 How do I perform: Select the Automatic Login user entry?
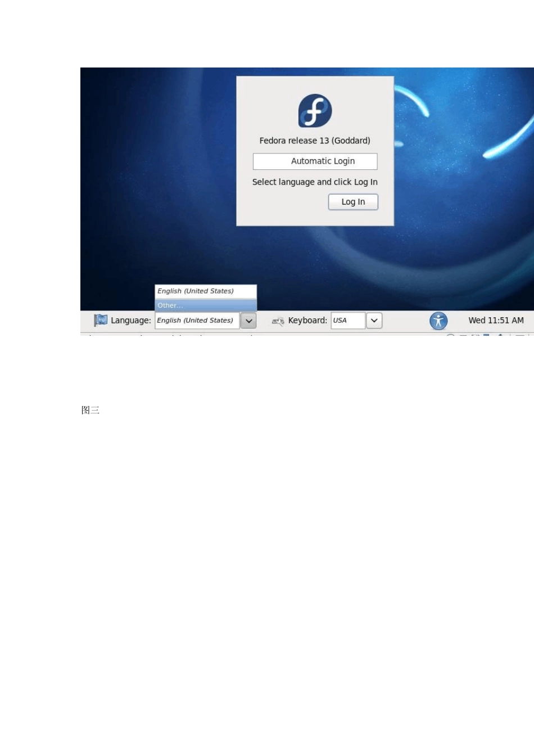(315, 161)
